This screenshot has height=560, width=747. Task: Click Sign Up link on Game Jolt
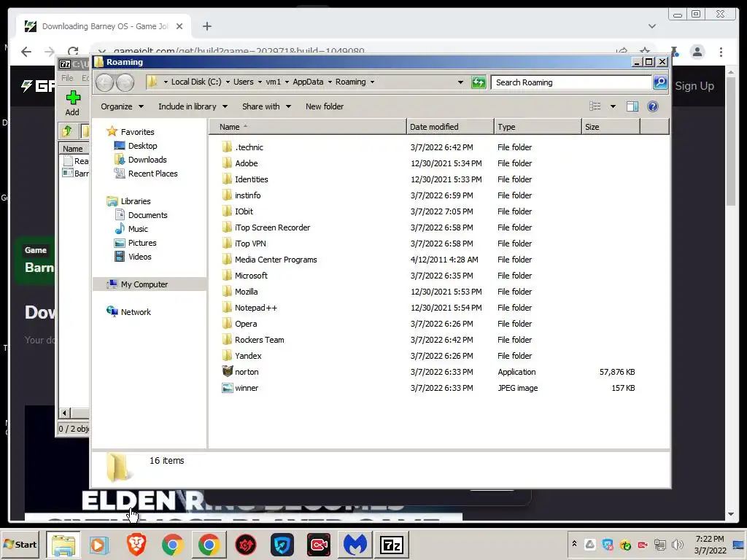pyautogui.click(x=694, y=86)
